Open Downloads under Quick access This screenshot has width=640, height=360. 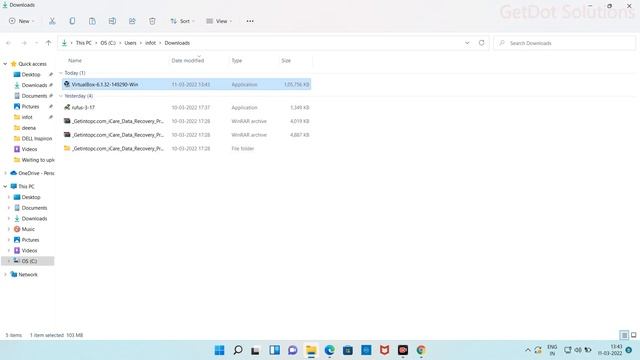point(34,85)
